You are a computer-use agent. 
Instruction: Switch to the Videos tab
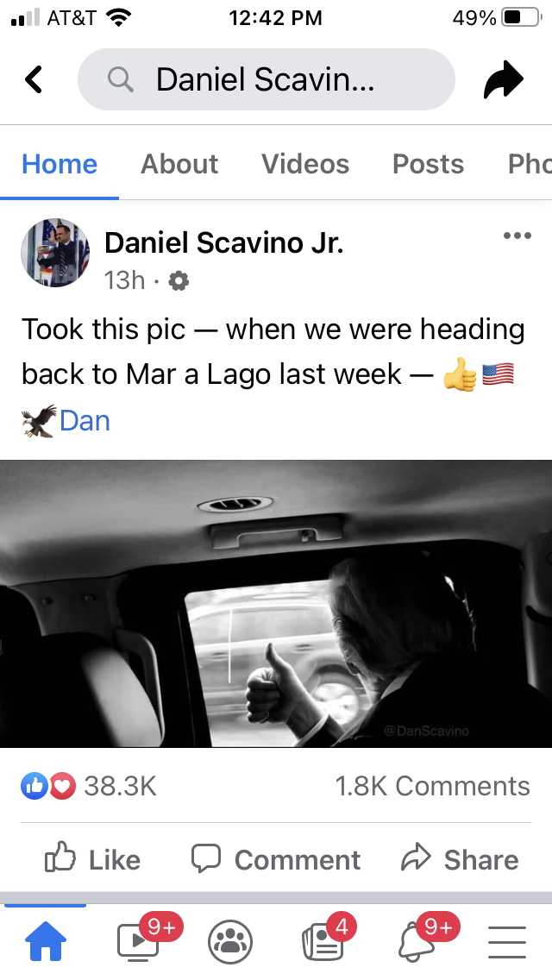click(x=305, y=164)
